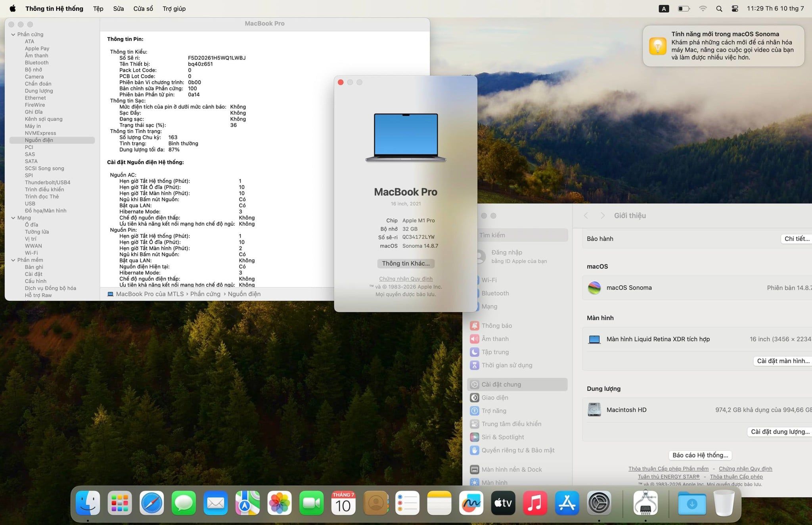Open Photos app in the Dock
812x525 pixels.
coord(280,503)
